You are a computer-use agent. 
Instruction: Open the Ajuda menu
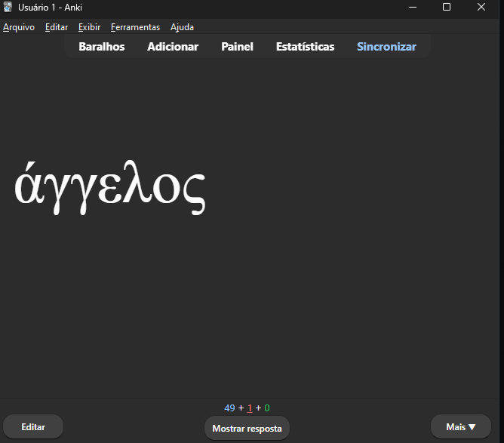click(182, 27)
